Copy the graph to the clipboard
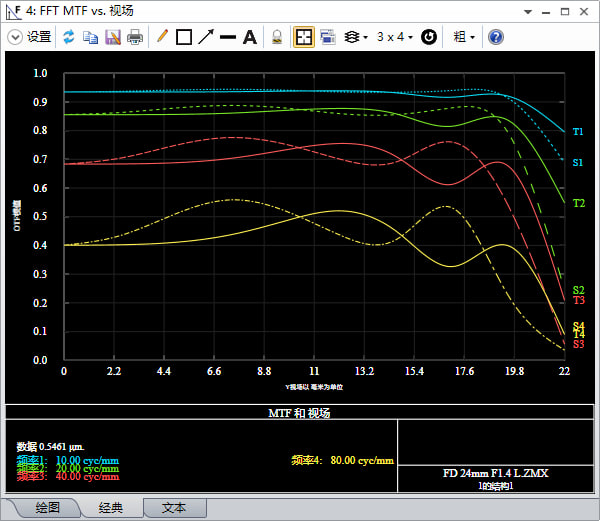This screenshot has height=521, width=600. point(91,37)
